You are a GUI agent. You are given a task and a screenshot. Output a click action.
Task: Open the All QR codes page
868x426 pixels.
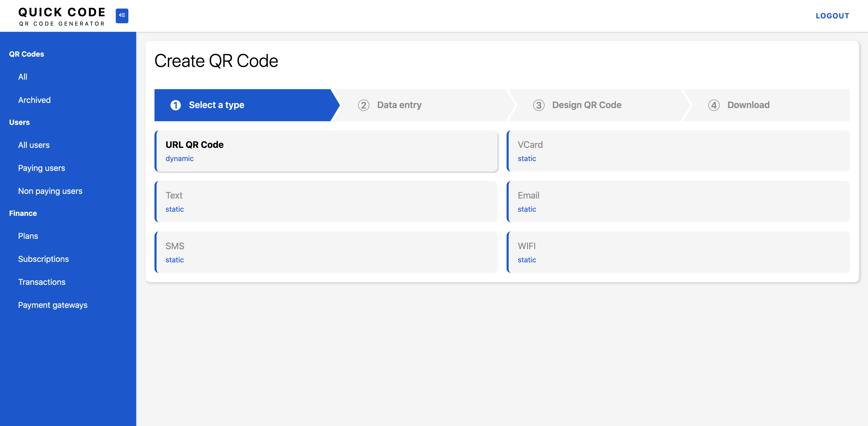pos(22,77)
